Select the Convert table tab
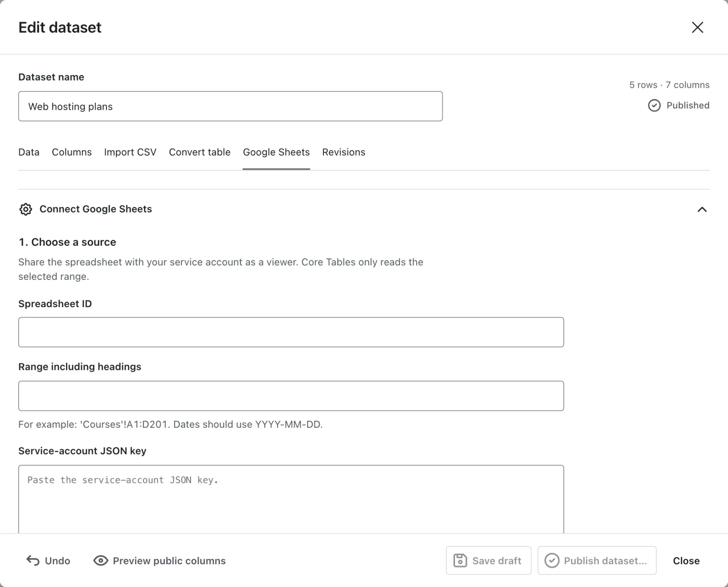The height and width of the screenshot is (587, 728). [200, 152]
